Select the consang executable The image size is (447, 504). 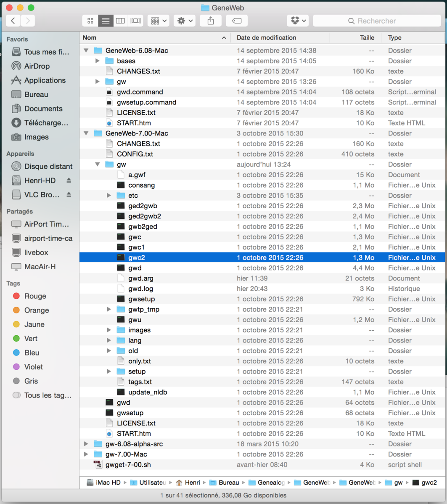[262, 185]
